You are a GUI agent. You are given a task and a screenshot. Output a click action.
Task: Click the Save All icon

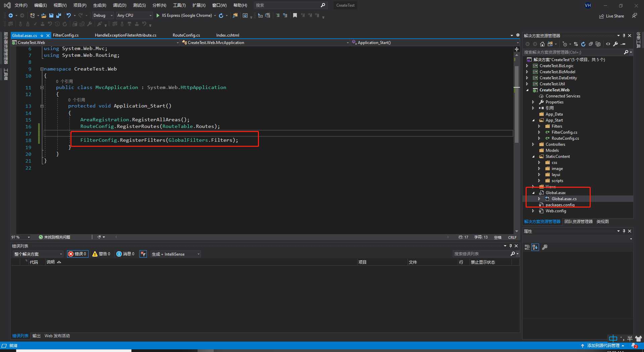pyautogui.click(x=59, y=15)
